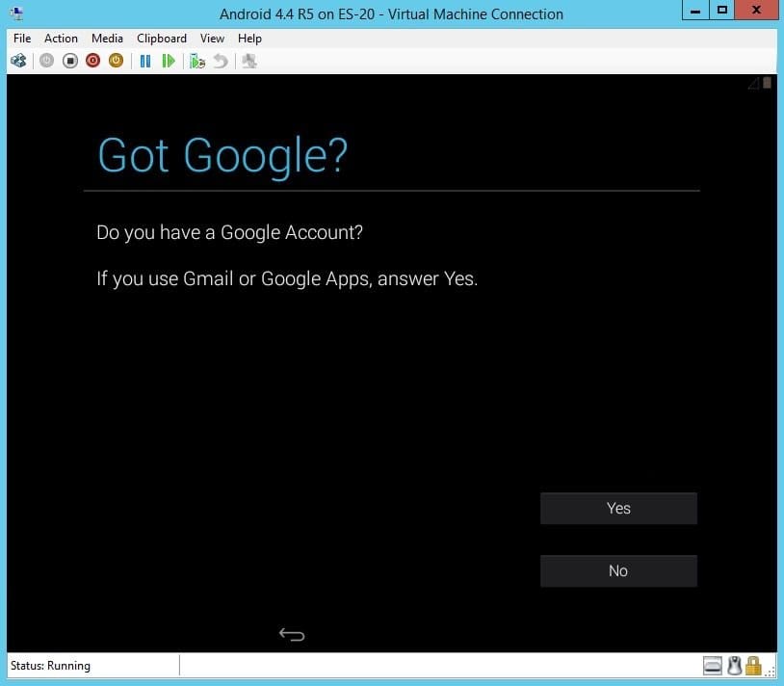Tap the Android back arrow
The height and width of the screenshot is (686, 784).
pyautogui.click(x=292, y=635)
